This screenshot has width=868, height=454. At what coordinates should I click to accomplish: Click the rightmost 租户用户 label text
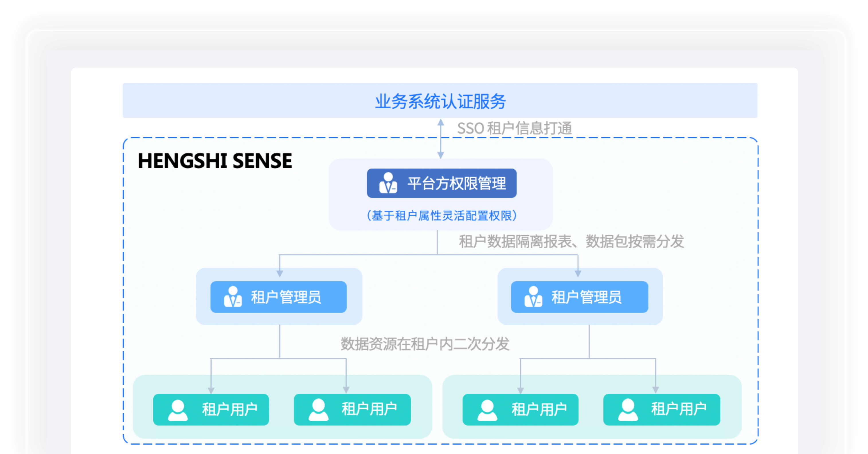point(679,409)
